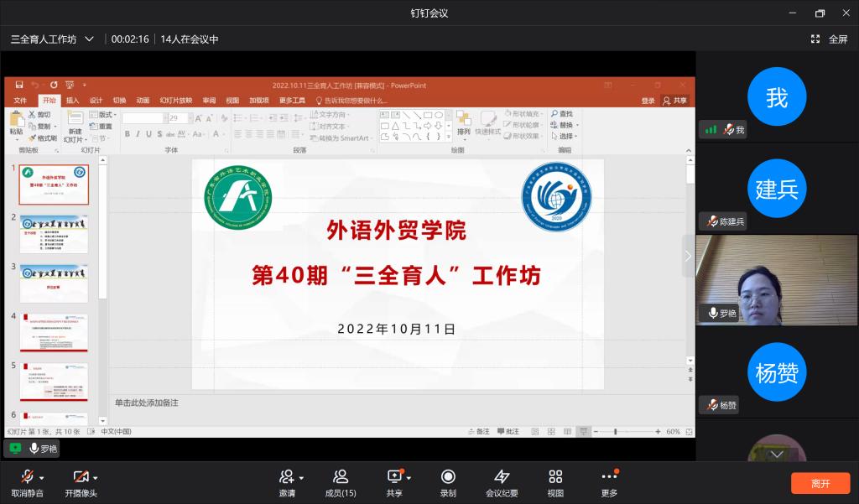Switch to the 幻灯片放映 ribbon tab

coord(176,101)
